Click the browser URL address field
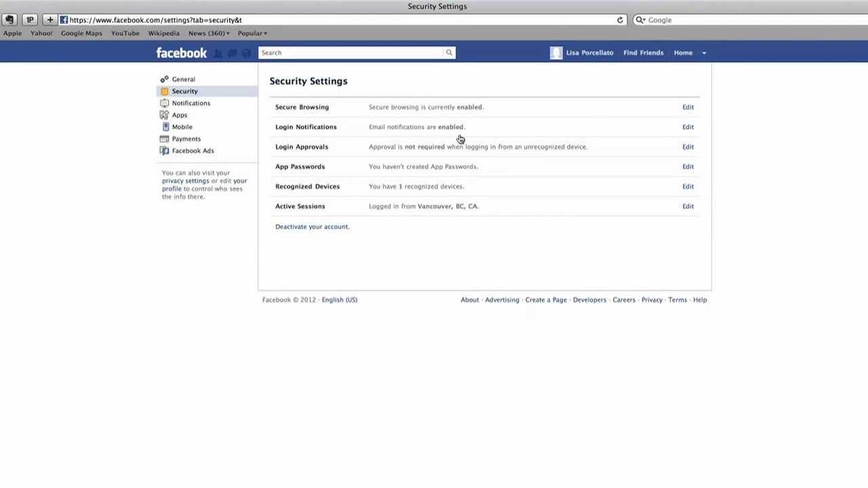Screen dimensions: 868x488 (339, 20)
